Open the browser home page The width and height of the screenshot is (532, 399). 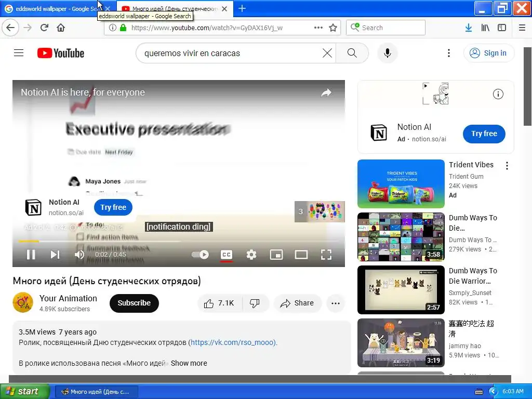(61, 28)
